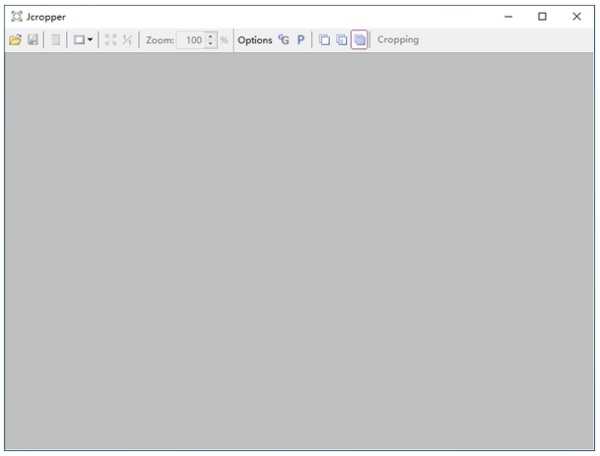This screenshot has width=600, height=456.
Task: Click the Cropping label in toolbar
Action: point(398,40)
